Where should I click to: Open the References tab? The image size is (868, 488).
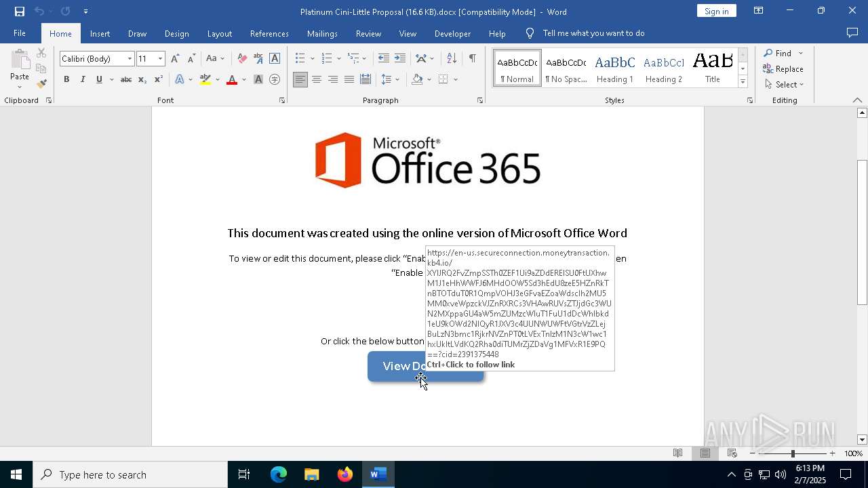[269, 33]
